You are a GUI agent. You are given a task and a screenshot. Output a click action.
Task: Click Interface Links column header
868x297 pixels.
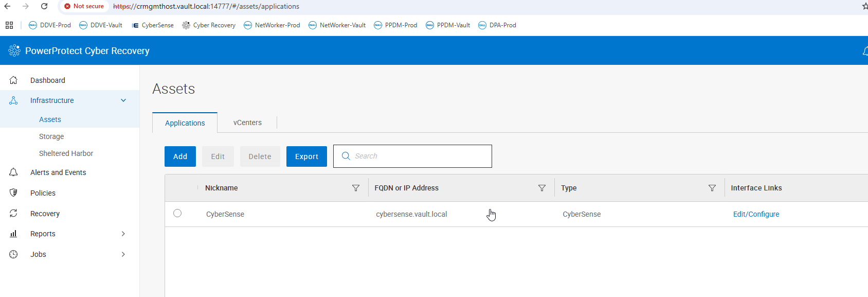(756, 188)
